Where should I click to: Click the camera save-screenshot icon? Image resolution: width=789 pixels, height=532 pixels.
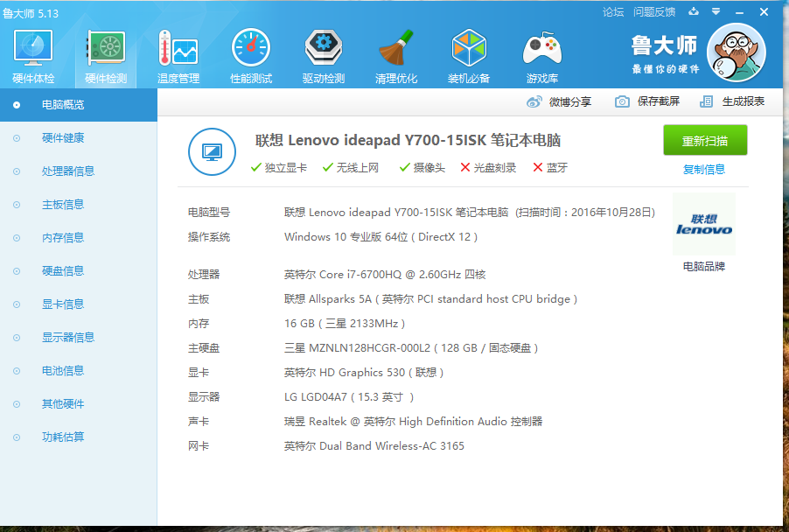622,101
